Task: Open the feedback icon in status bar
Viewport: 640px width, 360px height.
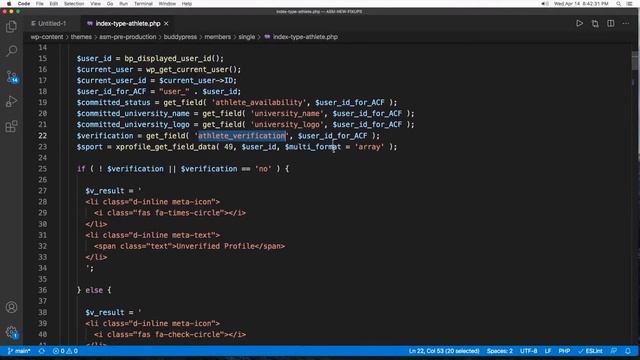Action: pyautogui.click(x=613, y=351)
